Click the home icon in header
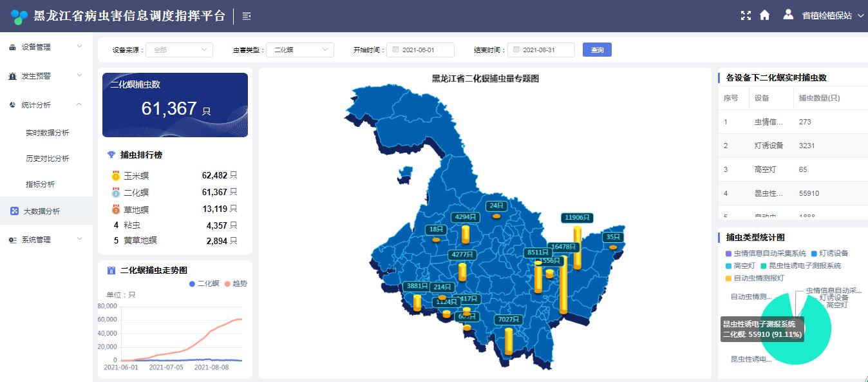Viewport: 868px width, 382px height. tap(764, 15)
